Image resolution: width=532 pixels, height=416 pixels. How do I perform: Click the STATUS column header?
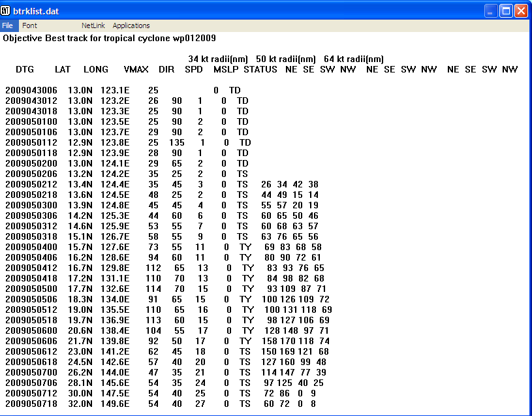coord(260,69)
